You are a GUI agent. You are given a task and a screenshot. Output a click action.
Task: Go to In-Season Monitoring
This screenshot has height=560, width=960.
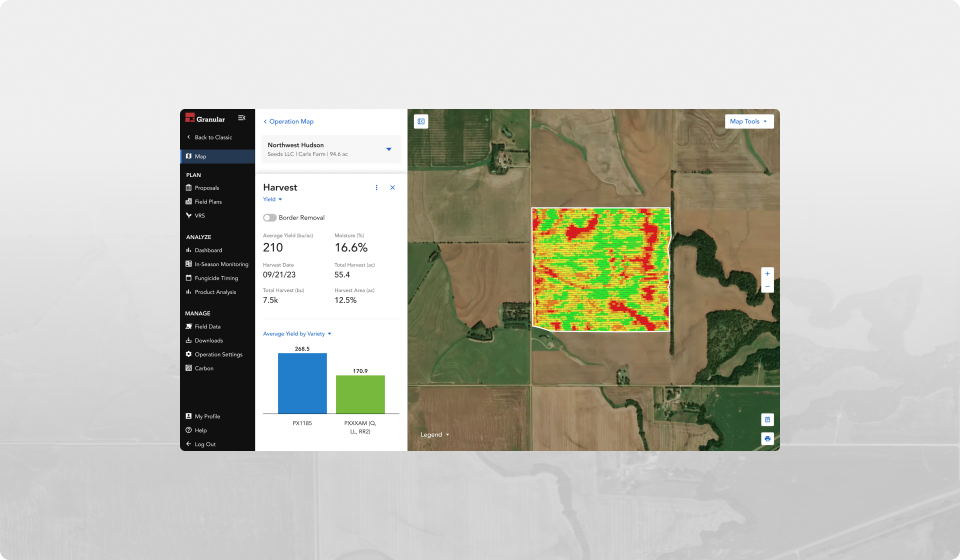221,264
